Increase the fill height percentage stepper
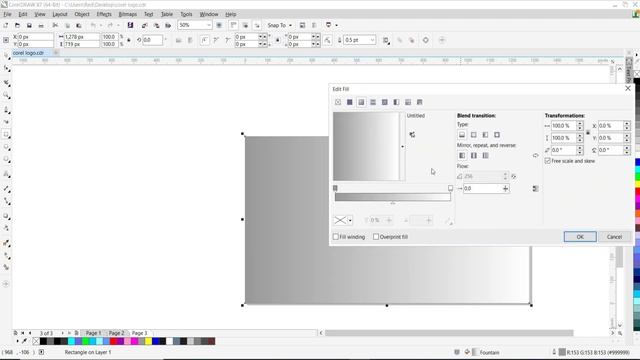The image size is (640, 360). tap(580, 136)
